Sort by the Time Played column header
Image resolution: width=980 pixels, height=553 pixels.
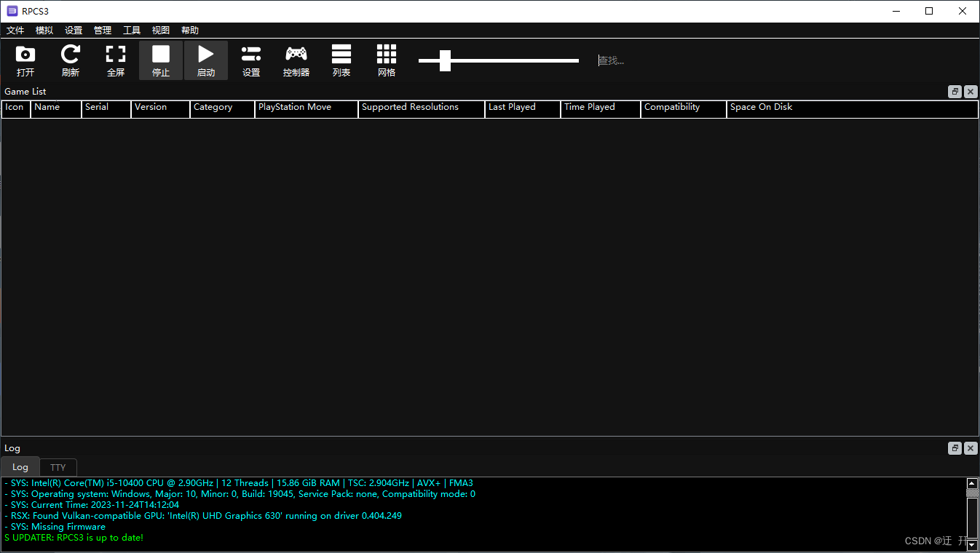point(601,108)
